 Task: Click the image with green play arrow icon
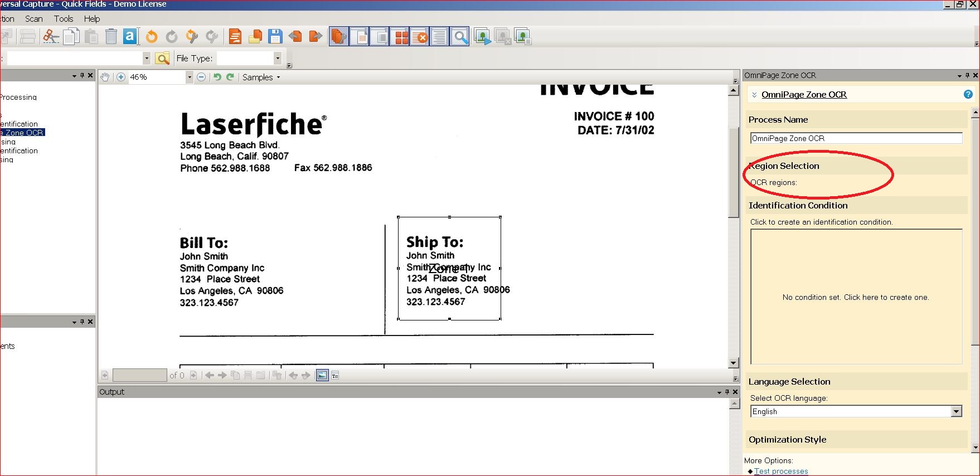[x=482, y=37]
